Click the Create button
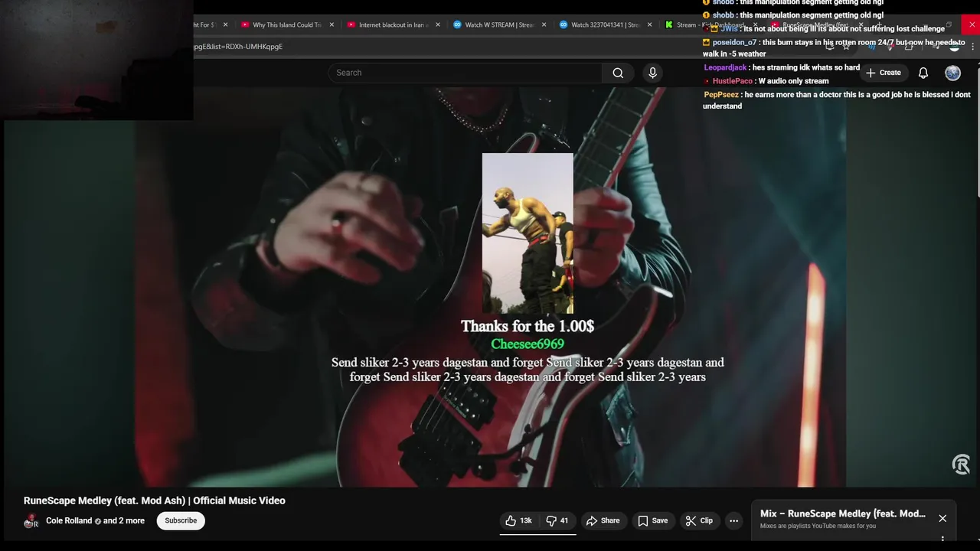Screen dimensions: 980x551 coord(884,73)
